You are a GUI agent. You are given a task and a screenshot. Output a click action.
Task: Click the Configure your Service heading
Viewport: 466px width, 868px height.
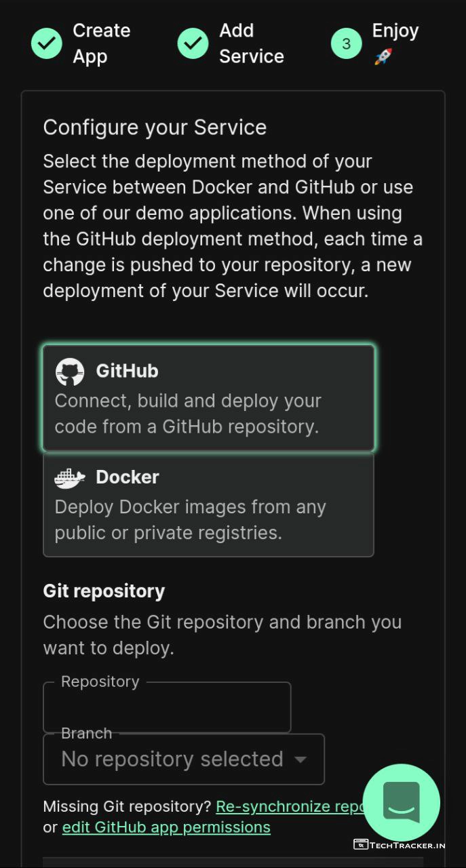155,127
